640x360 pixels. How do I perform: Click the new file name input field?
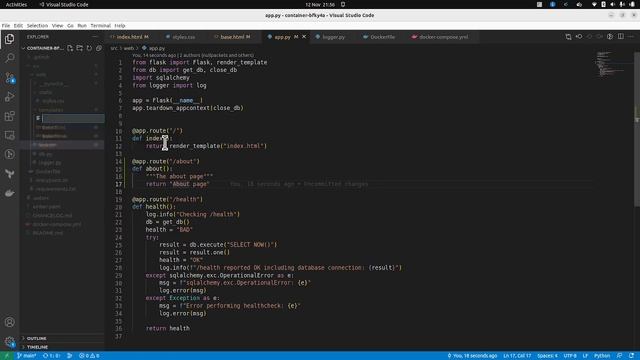coord(73,118)
